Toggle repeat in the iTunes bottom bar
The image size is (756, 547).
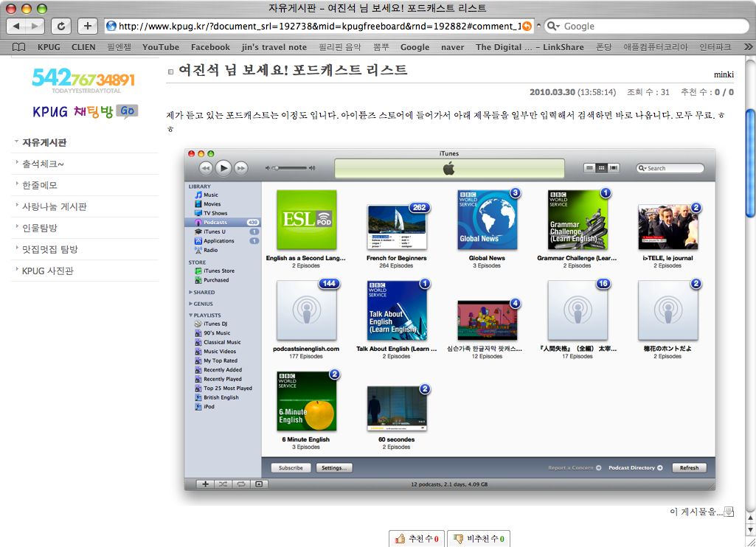pyautogui.click(x=241, y=484)
